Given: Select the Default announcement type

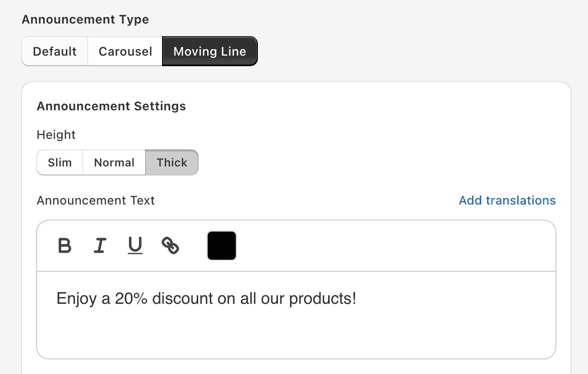Looking at the screenshot, I should pyautogui.click(x=55, y=51).
